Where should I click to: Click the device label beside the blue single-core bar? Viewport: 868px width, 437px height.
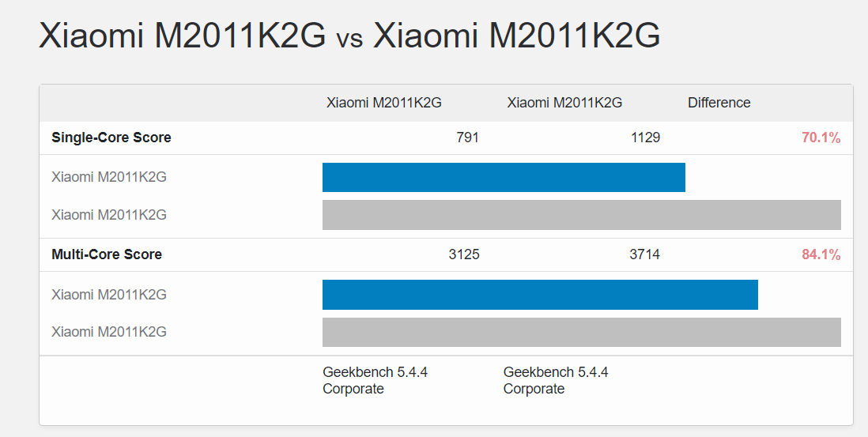point(109,177)
